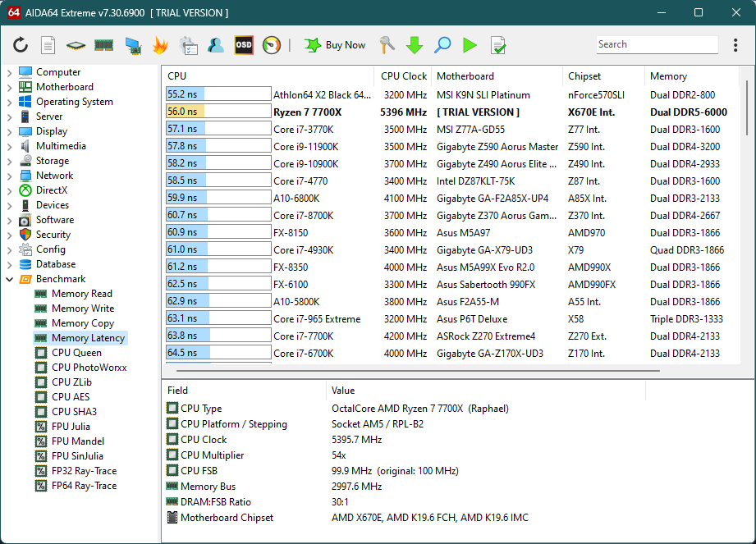Start the benchmark with the green play icon

click(x=470, y=45)
